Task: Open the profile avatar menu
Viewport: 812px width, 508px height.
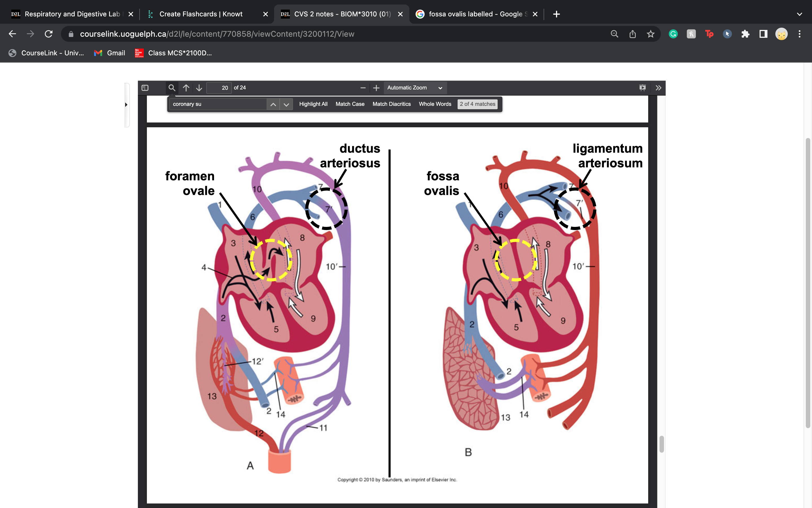Action: (782, 34)
